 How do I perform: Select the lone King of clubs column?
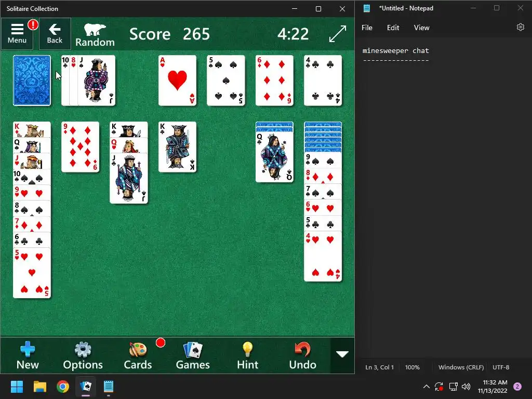178,147
